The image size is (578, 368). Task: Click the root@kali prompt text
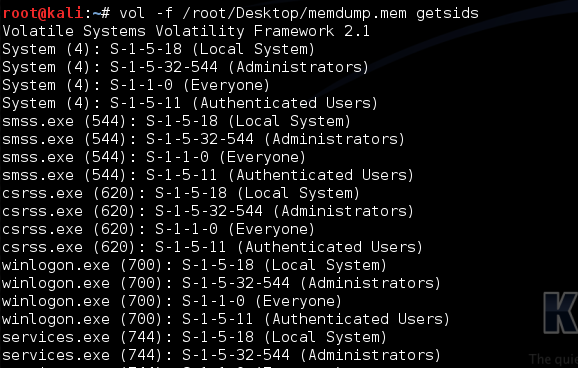click(x=42, y=13)
